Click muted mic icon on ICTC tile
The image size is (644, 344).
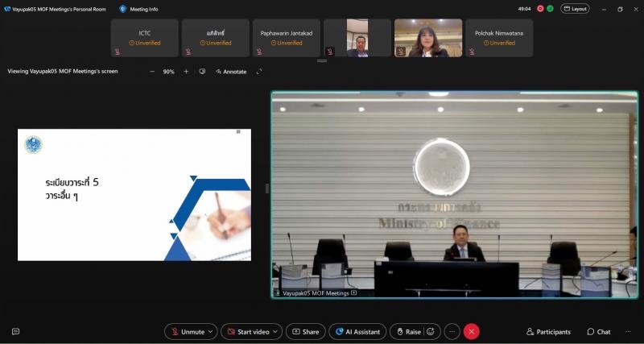click(x=117, y=52)
